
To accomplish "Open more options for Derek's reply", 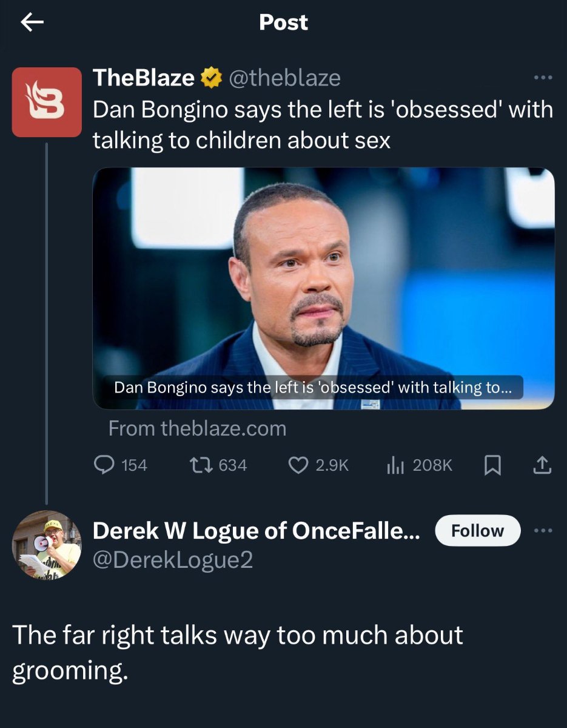I will pyautogui.click(x=543, y=530).
